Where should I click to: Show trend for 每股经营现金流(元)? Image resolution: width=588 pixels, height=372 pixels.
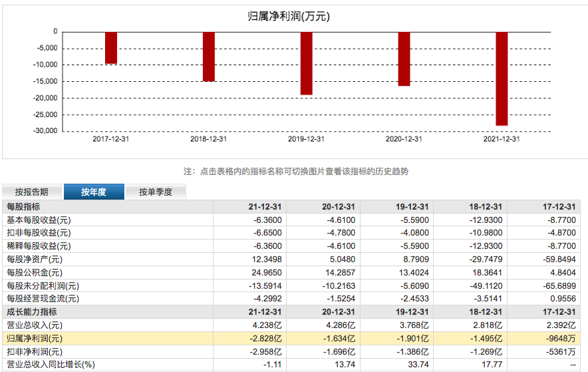coord(43,299)
